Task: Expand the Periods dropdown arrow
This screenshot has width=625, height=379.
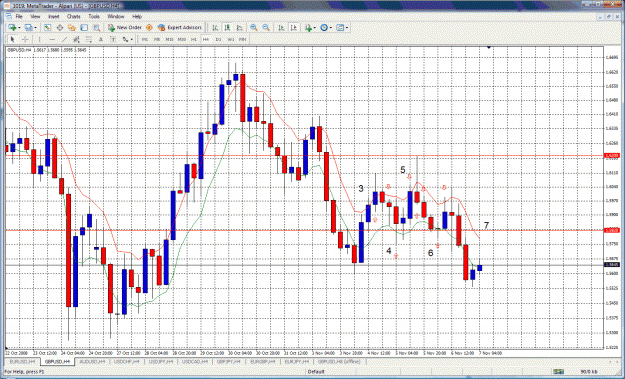Action: point(330,27)
